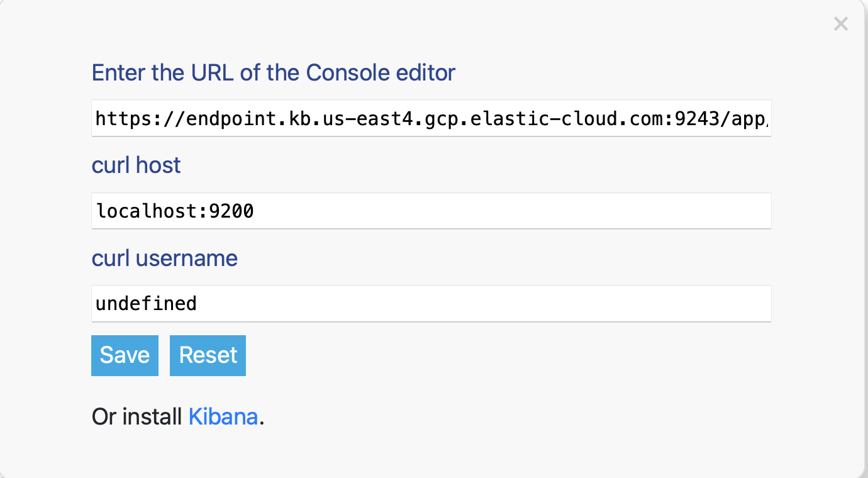
Task: Click the 'curl host' label
Action: pyautogui.click(x=136, y=165)
